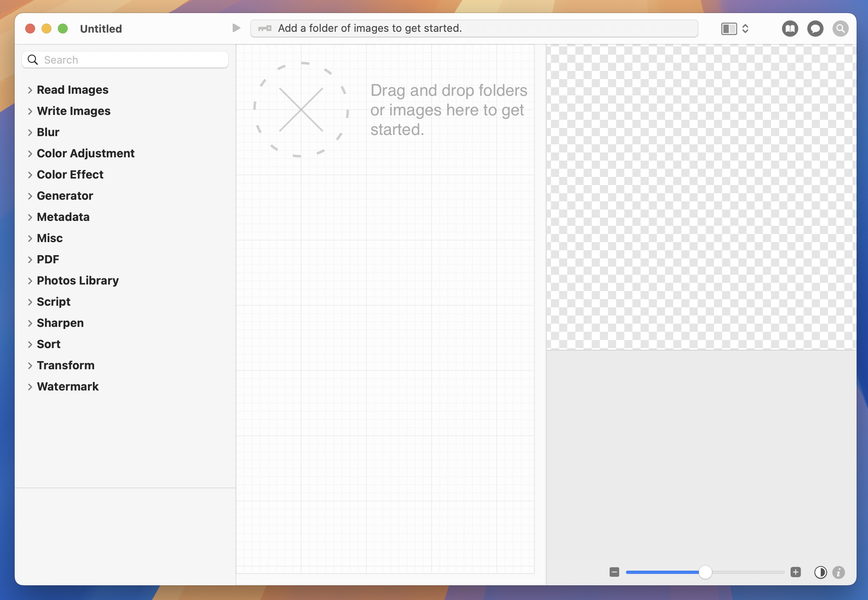Expand the Color Adjustment category
Image resolution: width=868 pixels, height=600 pixels.
(x=86, y=153)
